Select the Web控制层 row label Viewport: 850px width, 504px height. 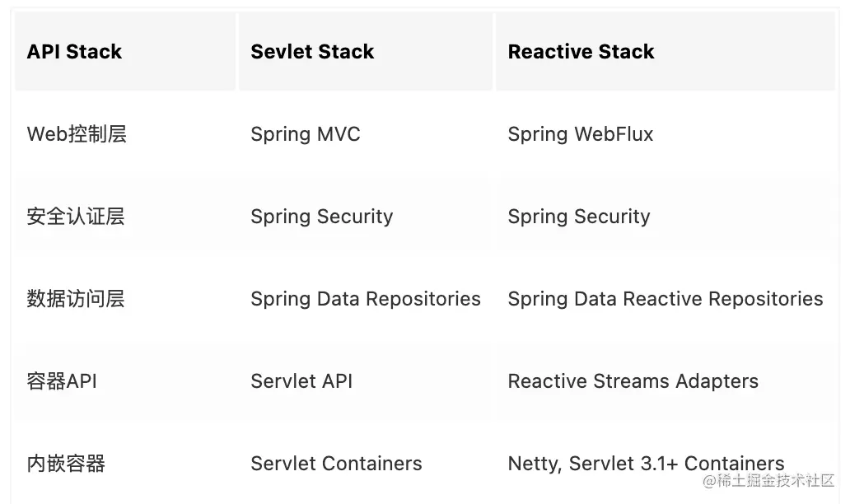point(77,134)
